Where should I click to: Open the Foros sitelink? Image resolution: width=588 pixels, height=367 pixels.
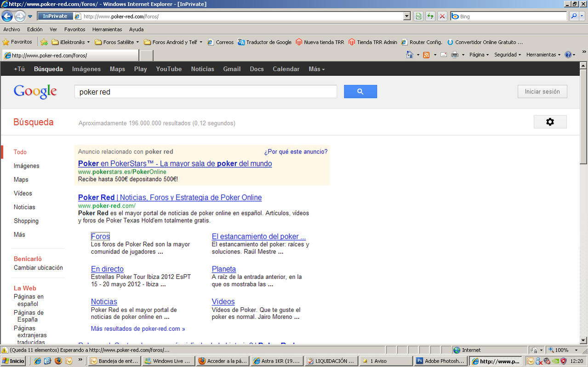coord(100,237)
